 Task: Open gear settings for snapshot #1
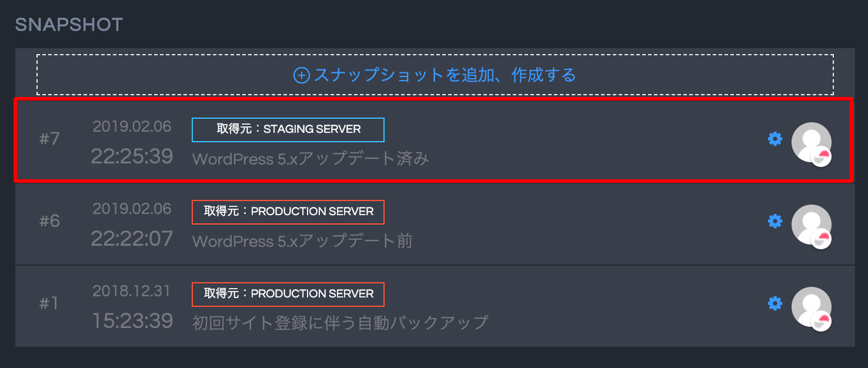coord(775,303)
